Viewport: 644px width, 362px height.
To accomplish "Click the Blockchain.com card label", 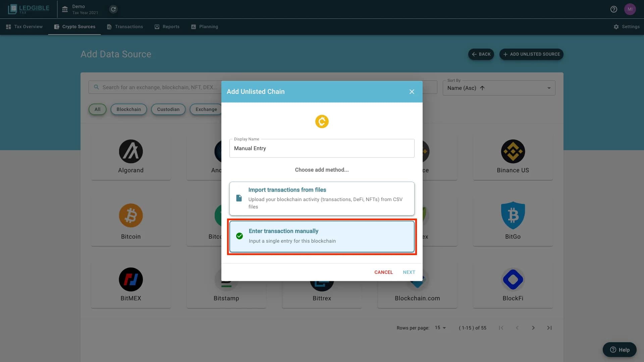I will tap(417, 298).
